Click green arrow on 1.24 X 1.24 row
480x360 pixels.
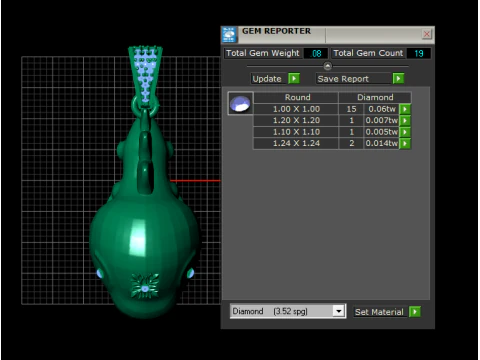(405, 143)
